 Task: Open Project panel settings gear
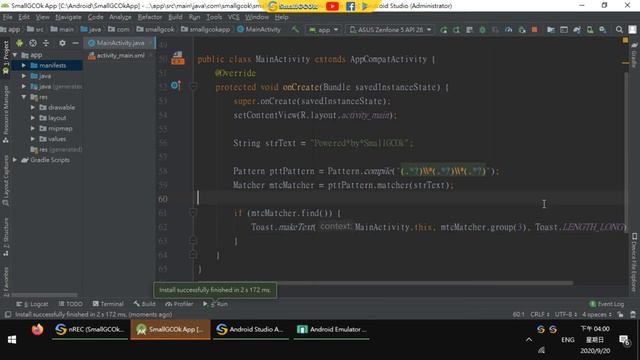click(x=62, y=43)
